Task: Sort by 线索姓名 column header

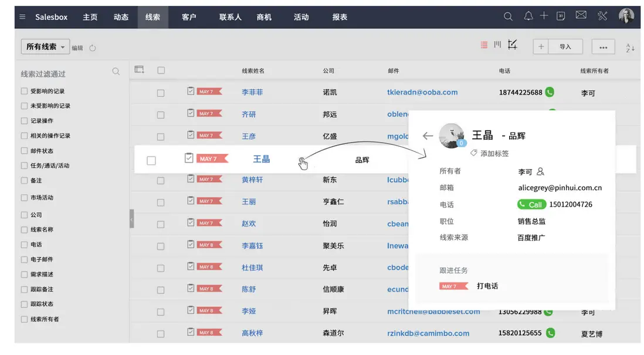Action: click(x=253, y=70)
